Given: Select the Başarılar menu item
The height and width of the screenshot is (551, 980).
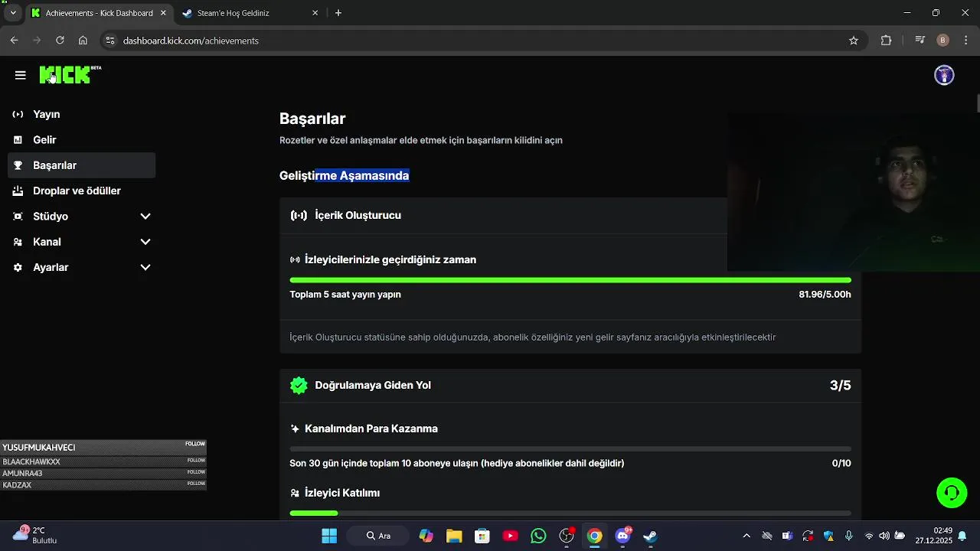Looking at the screenshot, I should point(81,165).
